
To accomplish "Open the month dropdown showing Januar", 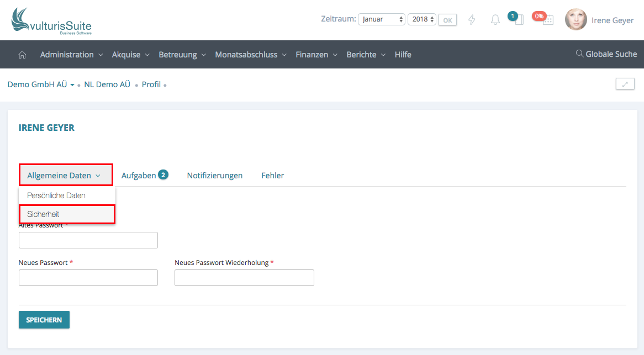I will point(382,19).
